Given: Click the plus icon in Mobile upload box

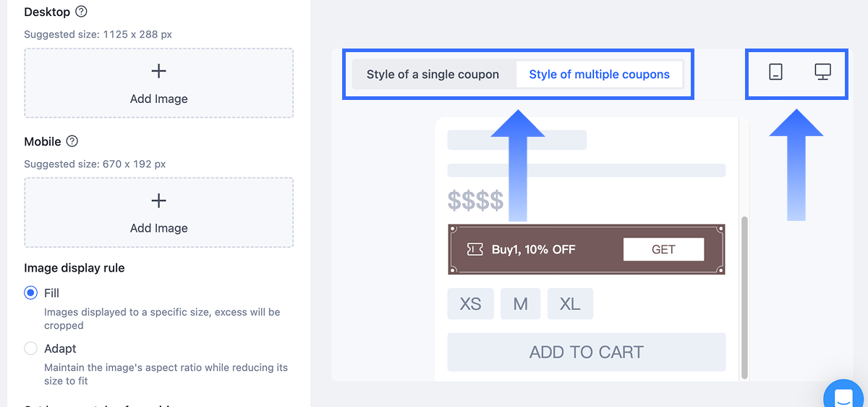Looking at the screenshot, I should 158,201.
